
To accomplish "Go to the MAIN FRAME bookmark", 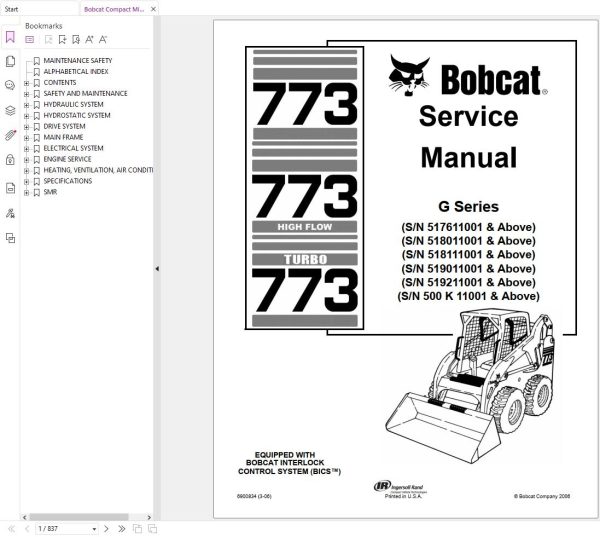I will tap(63, 137).
